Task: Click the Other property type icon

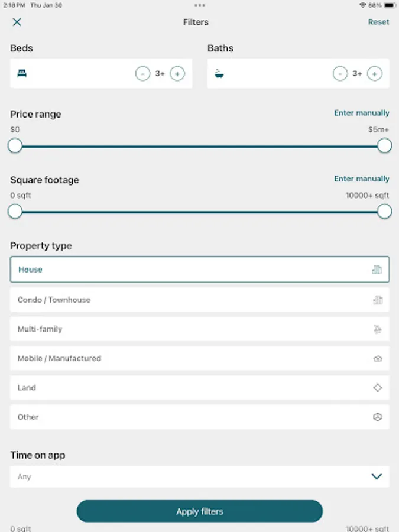Action: coord(377,417)
